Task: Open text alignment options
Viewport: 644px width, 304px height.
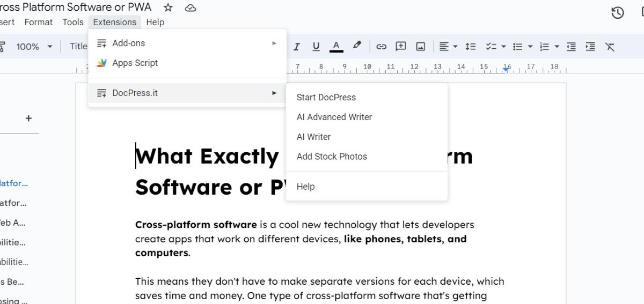Action: 444,47
